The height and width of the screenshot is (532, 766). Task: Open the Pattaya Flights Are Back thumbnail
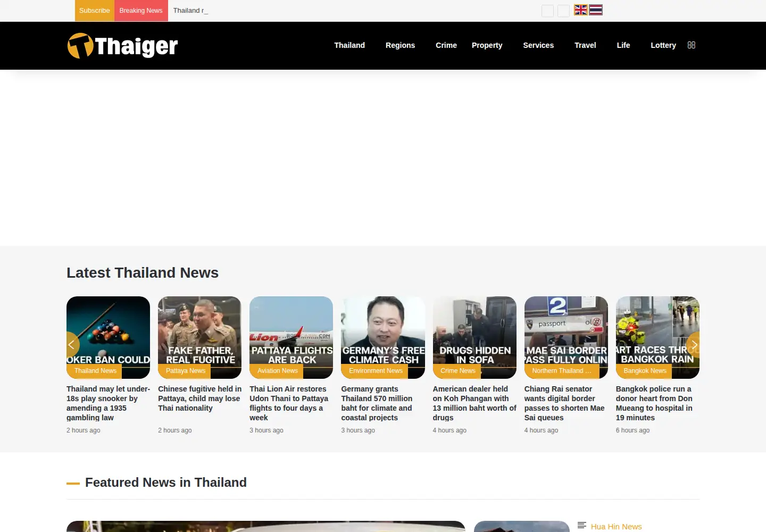click(291, 337)
